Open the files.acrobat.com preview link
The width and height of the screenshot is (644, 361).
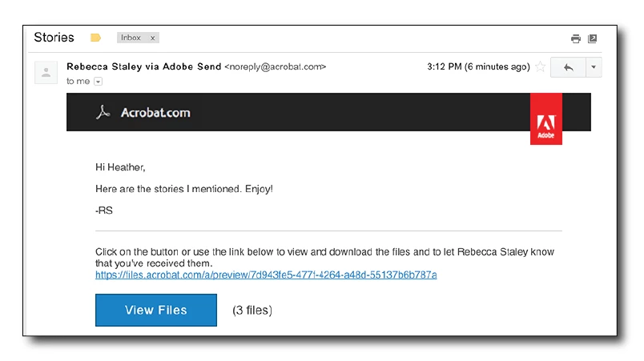pos(266,275)
